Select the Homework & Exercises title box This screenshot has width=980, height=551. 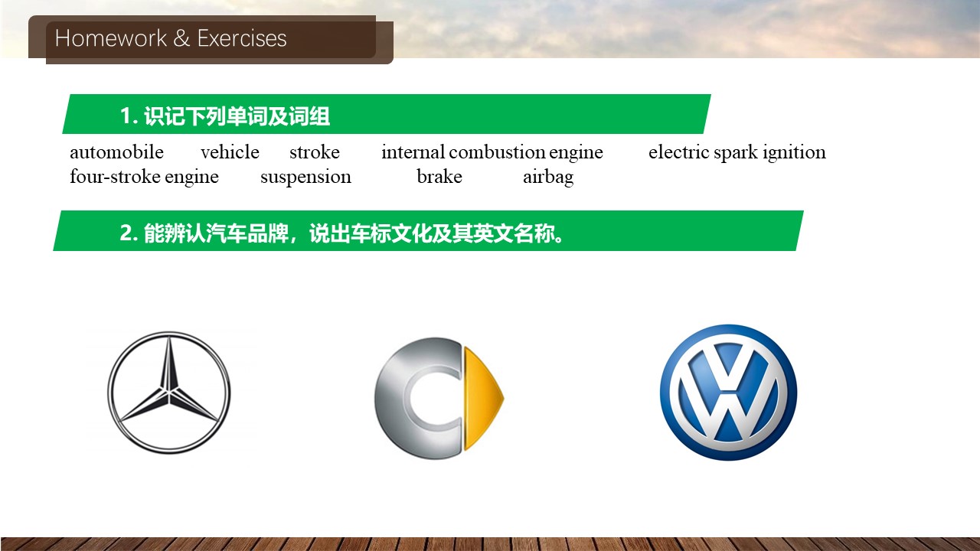pos(211,39)
